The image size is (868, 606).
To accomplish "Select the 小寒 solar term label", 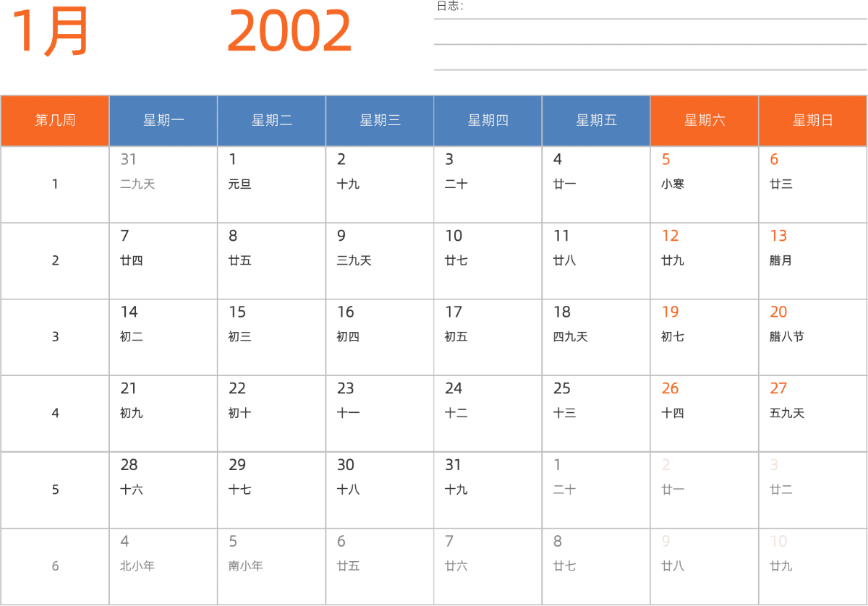I will (673, 184).
